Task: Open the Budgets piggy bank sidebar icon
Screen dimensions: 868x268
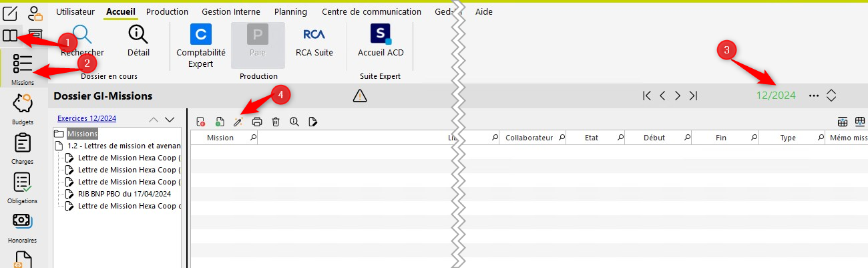Action: point(23,108)
